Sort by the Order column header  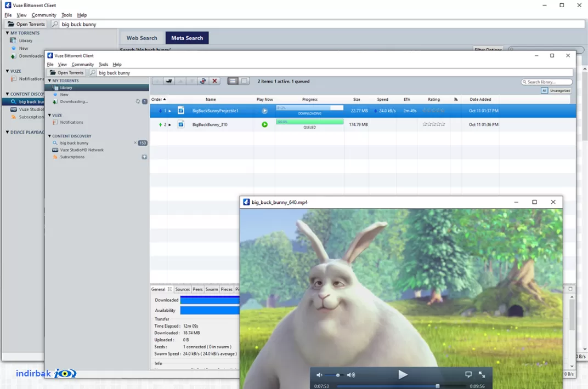pyautogui.click(x=159, y=99)
